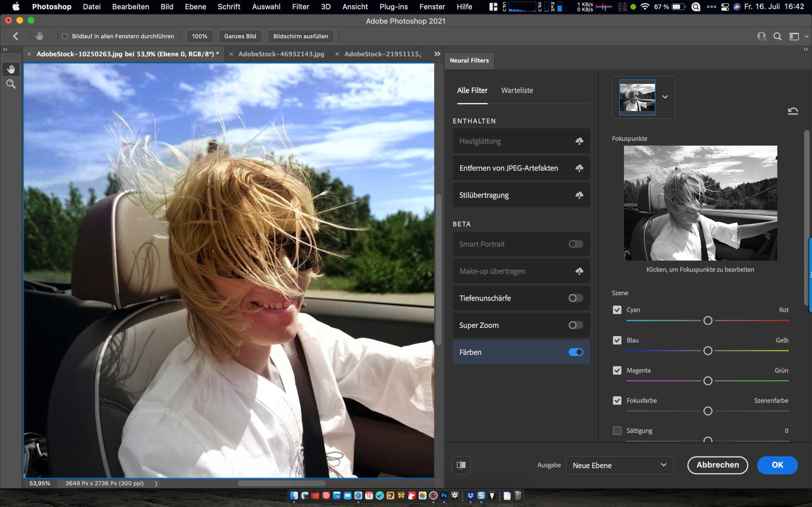Download the Entfernen von JPEG-Artefakten filter
Viewport: 812px width, 507px height.
(579, 168)
